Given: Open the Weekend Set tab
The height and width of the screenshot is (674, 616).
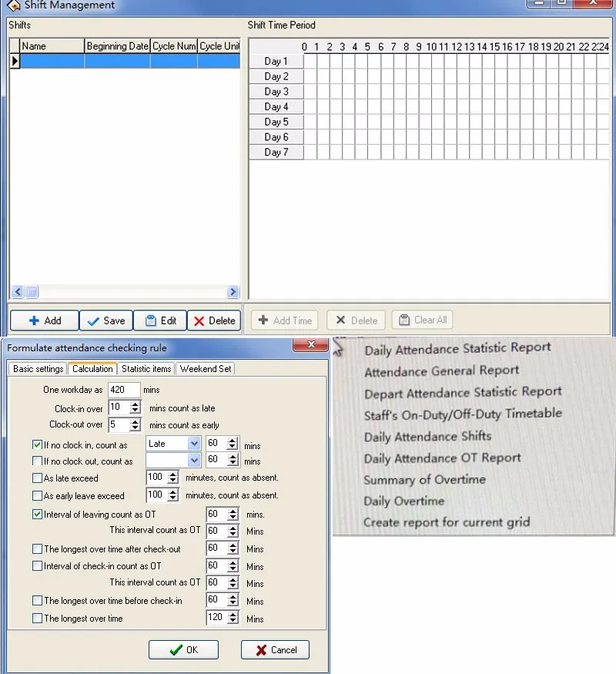Looking at the screenshot, I should tap(206, 369).
